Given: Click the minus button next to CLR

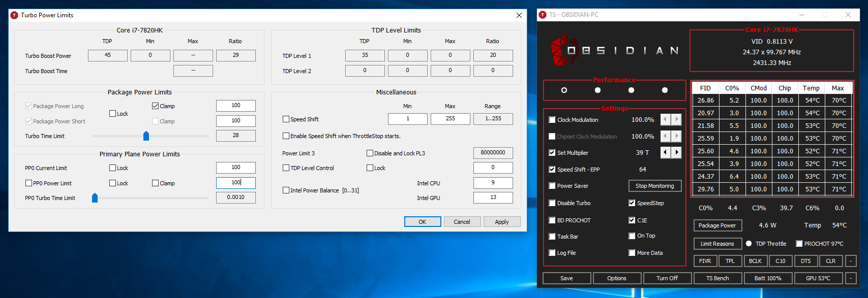Looking at the screenshot, I should tap(851, 261).
